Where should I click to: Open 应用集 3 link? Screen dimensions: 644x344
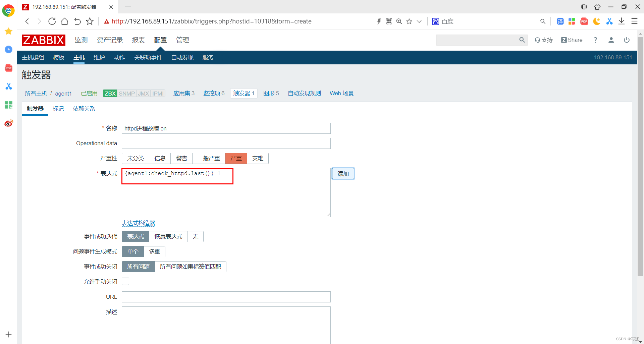[184, 93]
